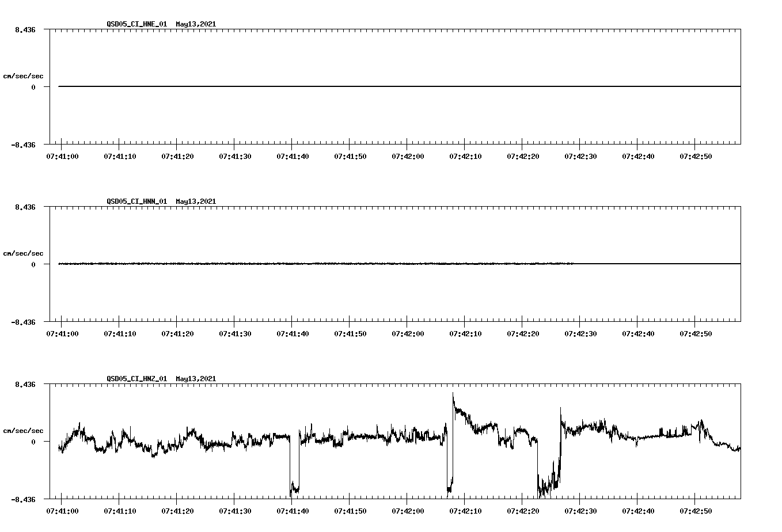
Task: Click the cm/sec/sec unit label on bottom plot
Action: tap(24, 430)
